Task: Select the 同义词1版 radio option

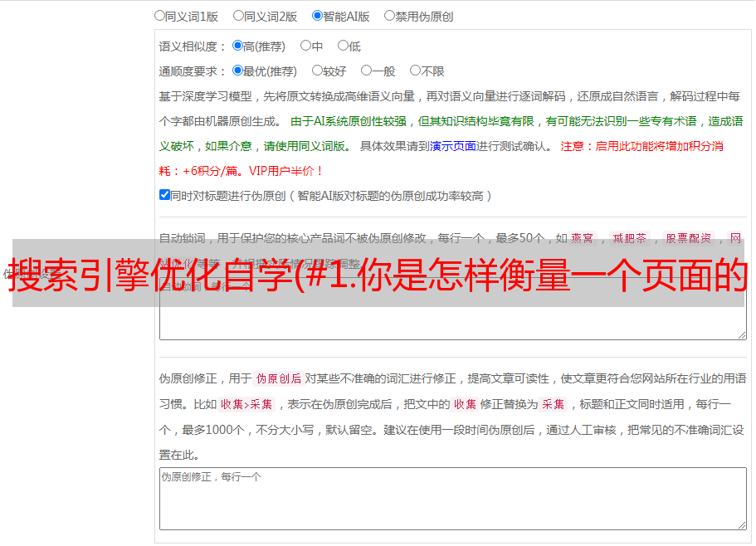Action: pos(159,16)
